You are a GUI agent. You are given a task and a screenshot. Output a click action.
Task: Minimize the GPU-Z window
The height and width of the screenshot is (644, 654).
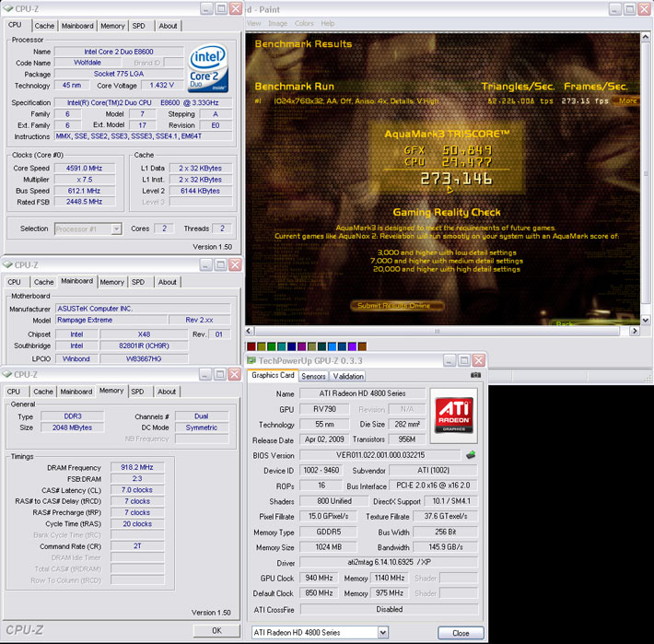click(x=450, y=360)
